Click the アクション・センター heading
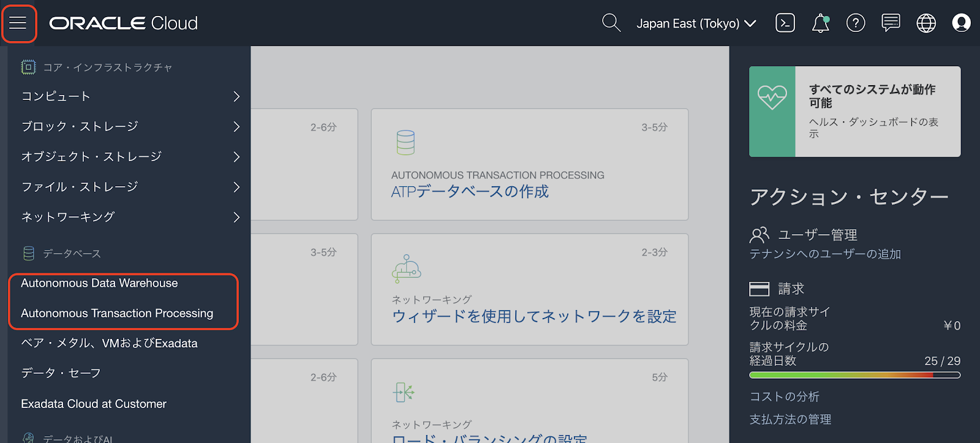 coord(849,197)
